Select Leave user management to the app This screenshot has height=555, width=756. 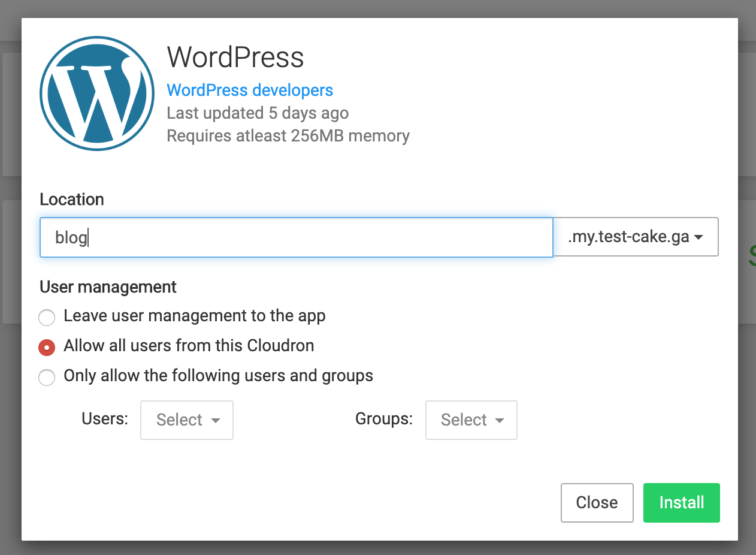(47, 316)
